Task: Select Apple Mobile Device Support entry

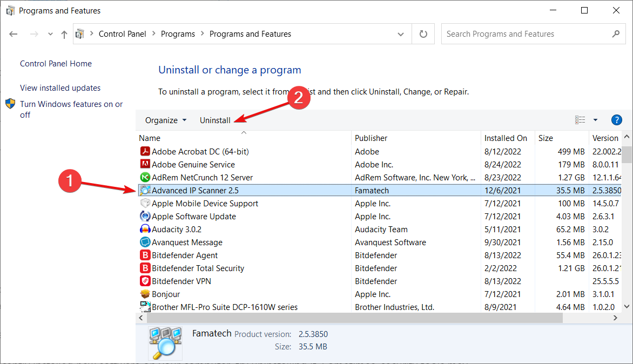Action: 380,203
